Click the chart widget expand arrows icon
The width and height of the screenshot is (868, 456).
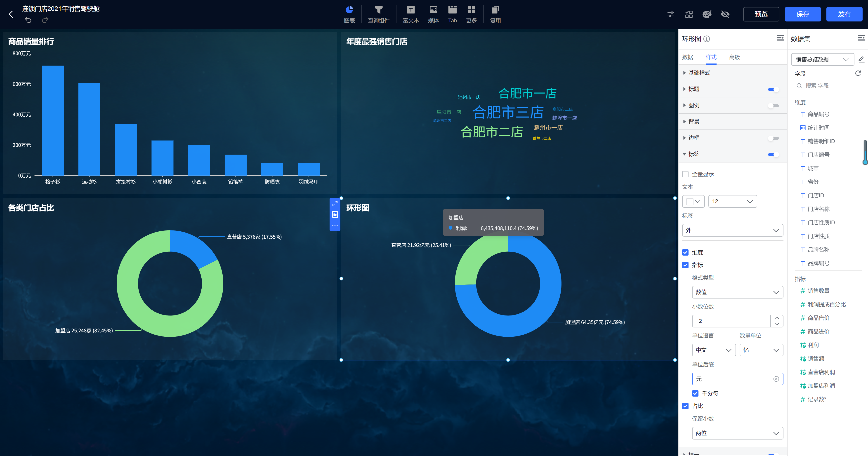coord(335,203)
